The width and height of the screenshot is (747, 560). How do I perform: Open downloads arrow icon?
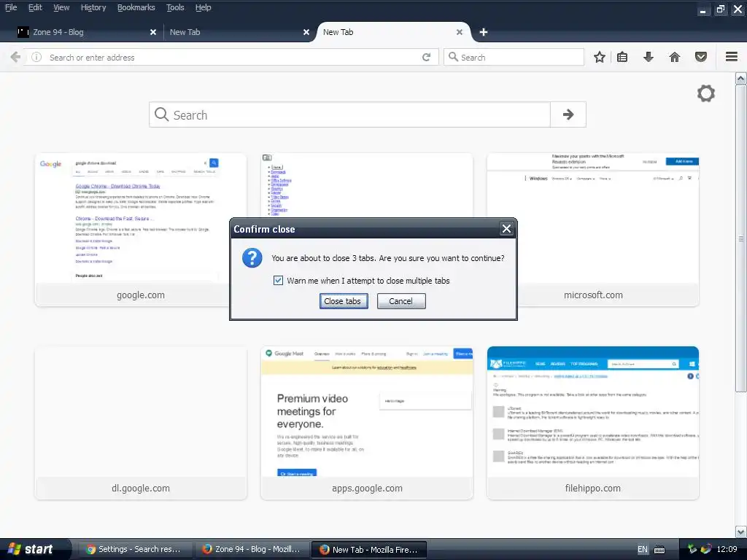649,57
